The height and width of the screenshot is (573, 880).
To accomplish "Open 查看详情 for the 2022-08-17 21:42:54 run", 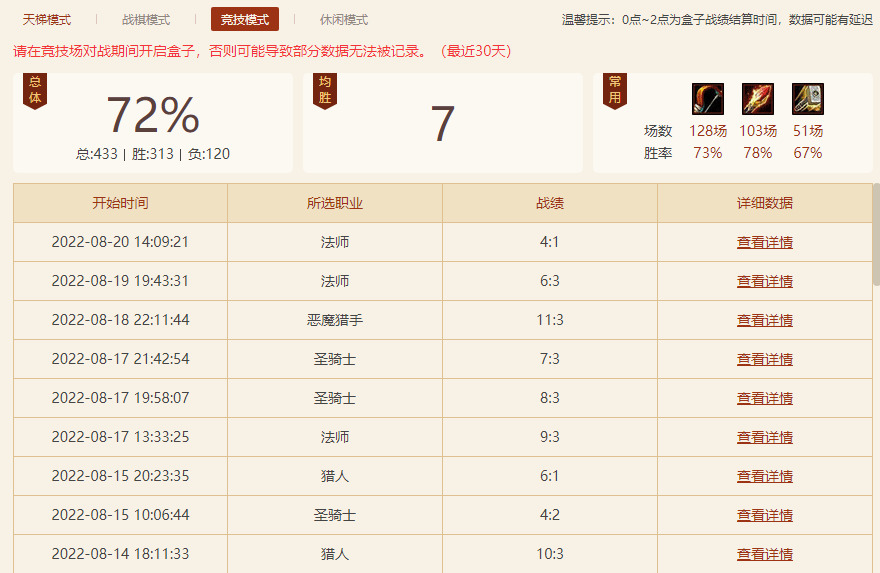I will 765,359.
